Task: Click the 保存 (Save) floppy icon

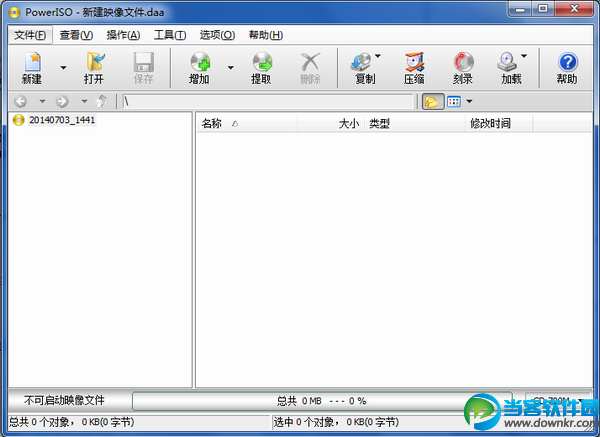Action: point(143,62)
